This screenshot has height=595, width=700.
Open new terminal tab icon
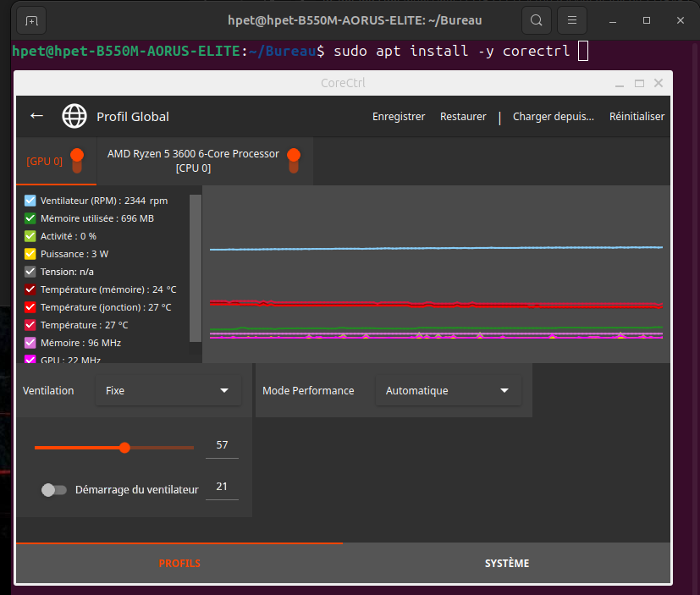coord(31,19)
